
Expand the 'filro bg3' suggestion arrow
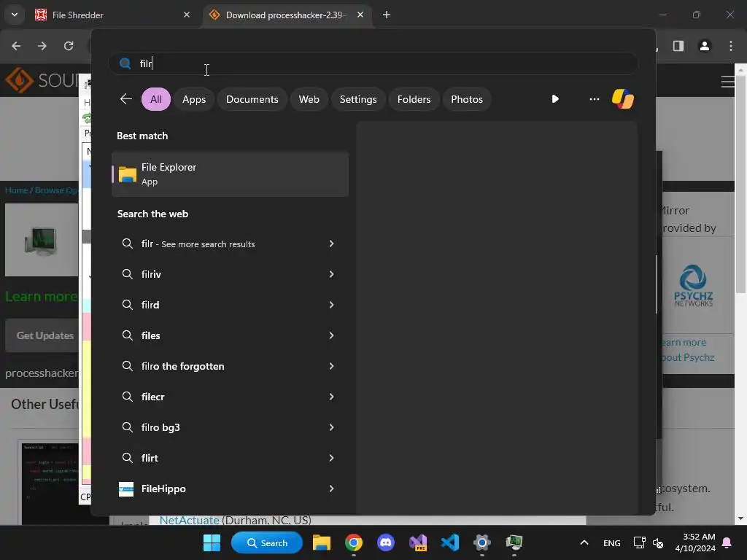coord(332,427)
